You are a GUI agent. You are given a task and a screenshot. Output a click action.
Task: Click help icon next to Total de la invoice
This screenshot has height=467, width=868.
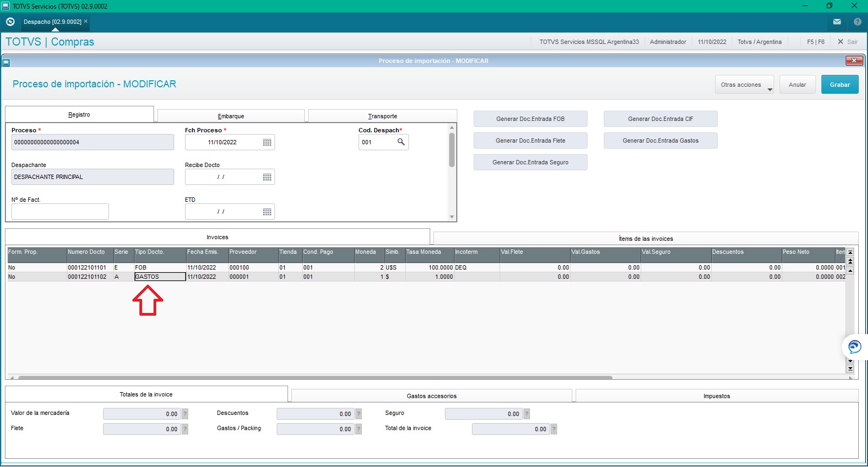pyautogui.click(x=554, y=429)
